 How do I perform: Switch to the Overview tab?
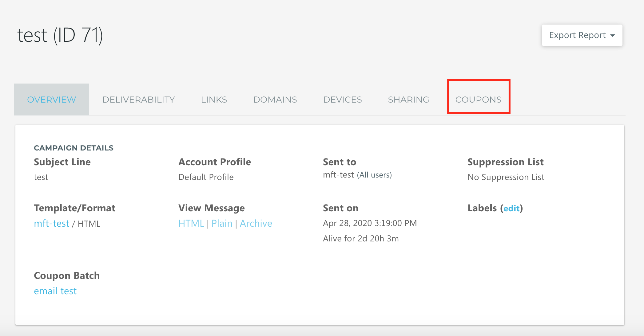click(x=51, y=100)
